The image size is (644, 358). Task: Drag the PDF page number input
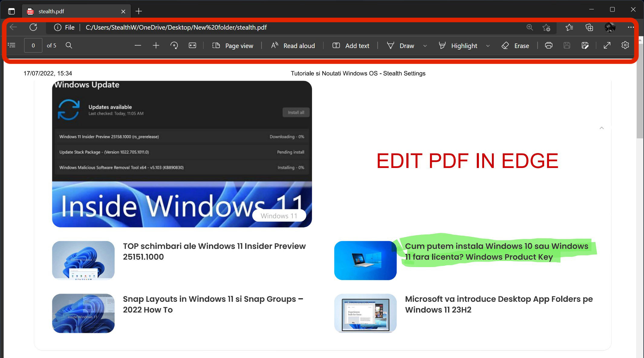tap(33, 45)
